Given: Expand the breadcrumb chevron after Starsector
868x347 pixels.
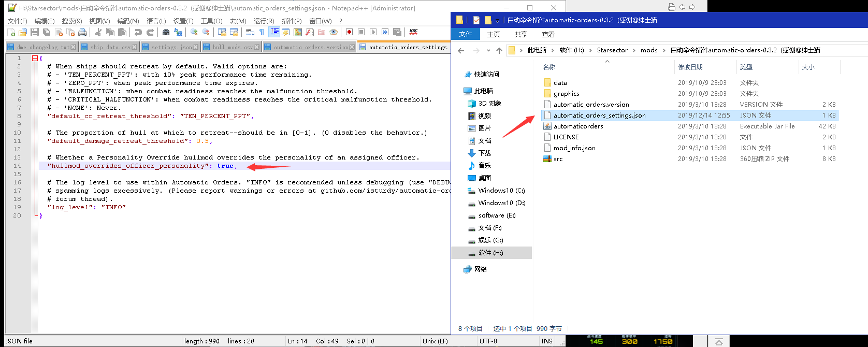Looking at the screenshot, I should [634, 50].
